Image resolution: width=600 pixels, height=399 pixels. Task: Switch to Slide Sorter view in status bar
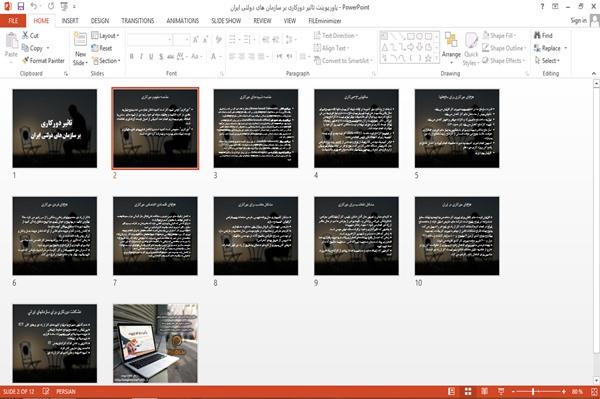[x=468, y=391]
